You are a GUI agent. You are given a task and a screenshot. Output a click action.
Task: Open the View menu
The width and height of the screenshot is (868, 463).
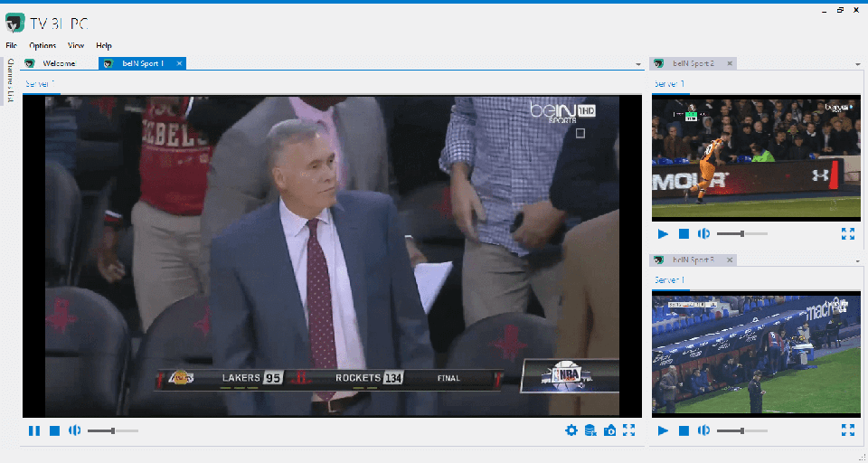point(76,45)
